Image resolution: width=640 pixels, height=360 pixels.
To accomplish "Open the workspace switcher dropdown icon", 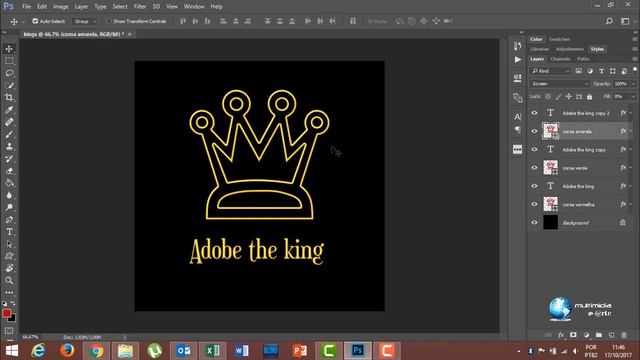I will coord(625,21).
